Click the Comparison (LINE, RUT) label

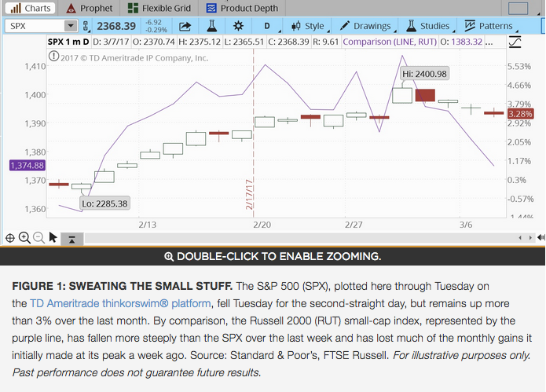pos(390,42)
